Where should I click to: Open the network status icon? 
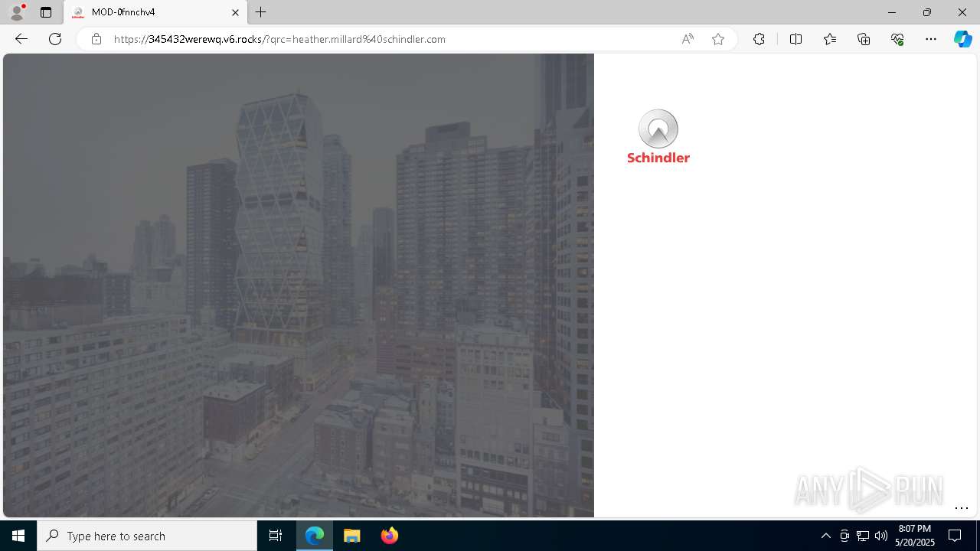[863, 536]
